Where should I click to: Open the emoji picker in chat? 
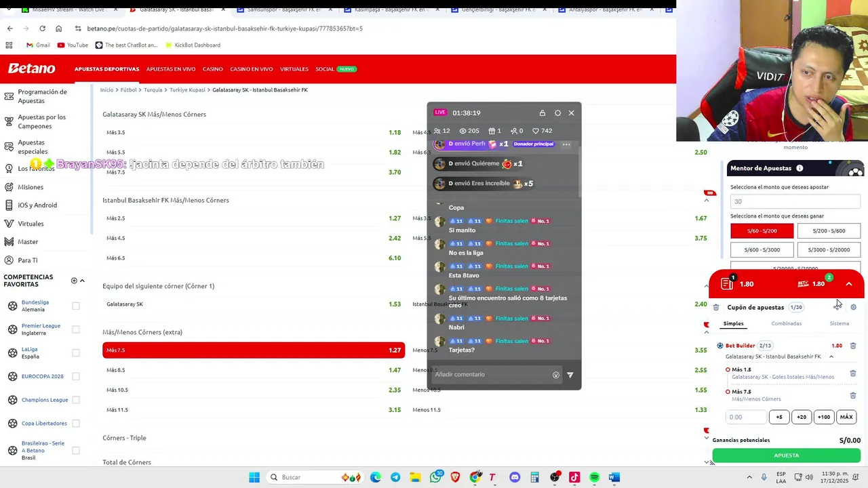[x=556, y=375]
